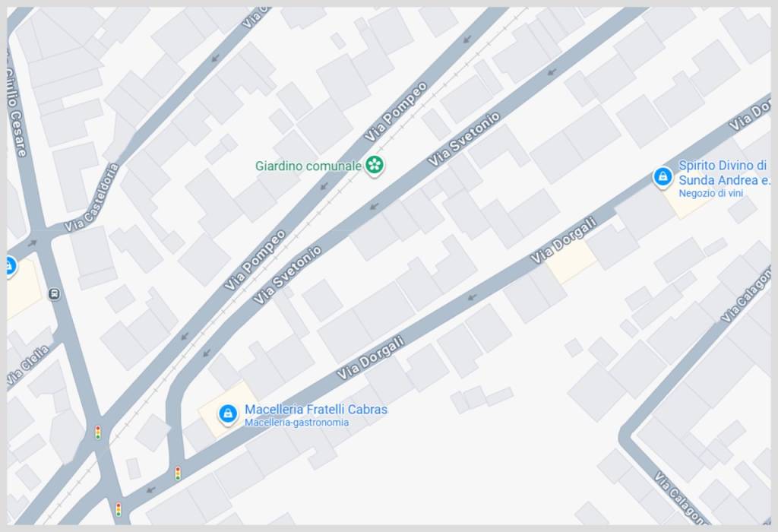Select the Spirito Divino wine shop pin
Image resolution: width=778 pixels, height=532 pixels.
coord(662,177)
